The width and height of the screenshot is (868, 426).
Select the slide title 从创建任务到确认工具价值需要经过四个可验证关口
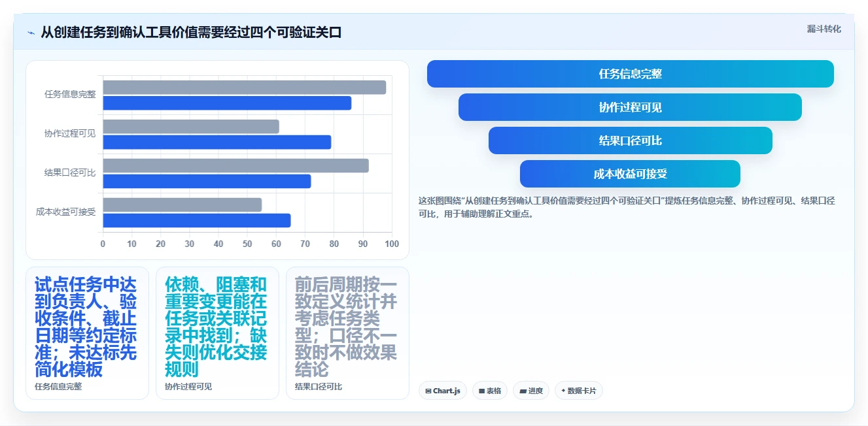(191, 33)
